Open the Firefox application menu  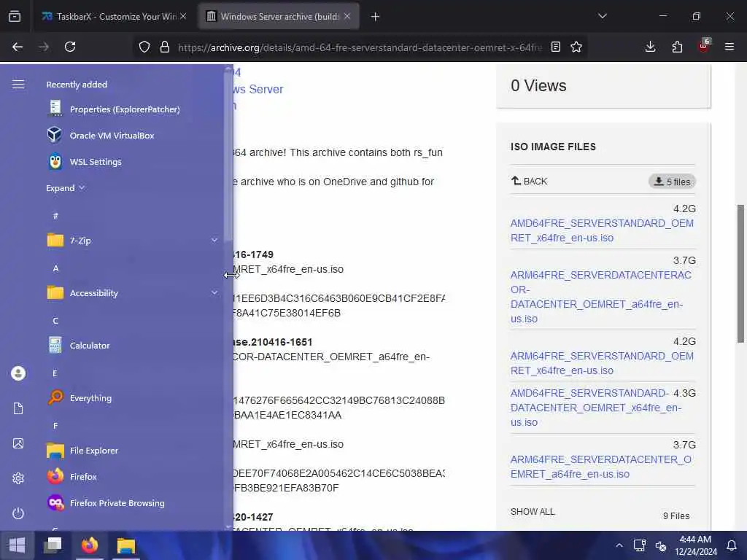point(729,47)
